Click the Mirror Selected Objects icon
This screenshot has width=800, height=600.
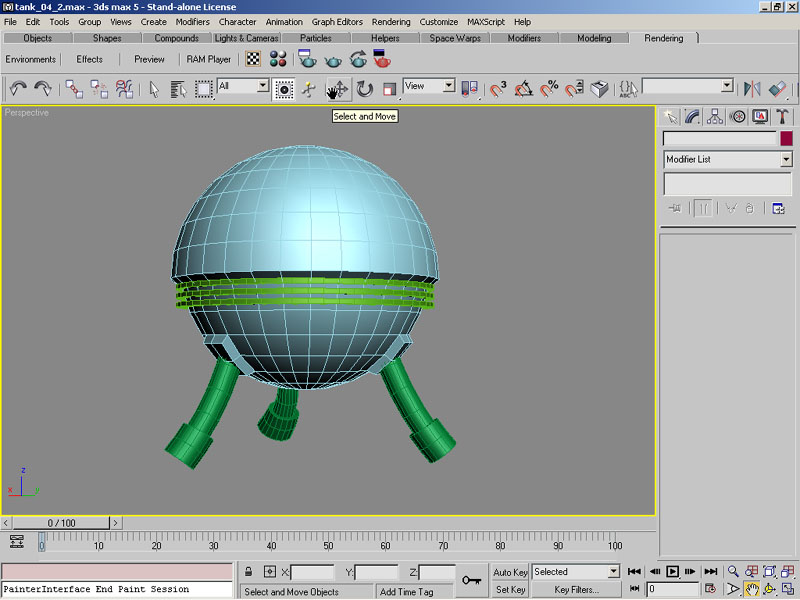752,89
